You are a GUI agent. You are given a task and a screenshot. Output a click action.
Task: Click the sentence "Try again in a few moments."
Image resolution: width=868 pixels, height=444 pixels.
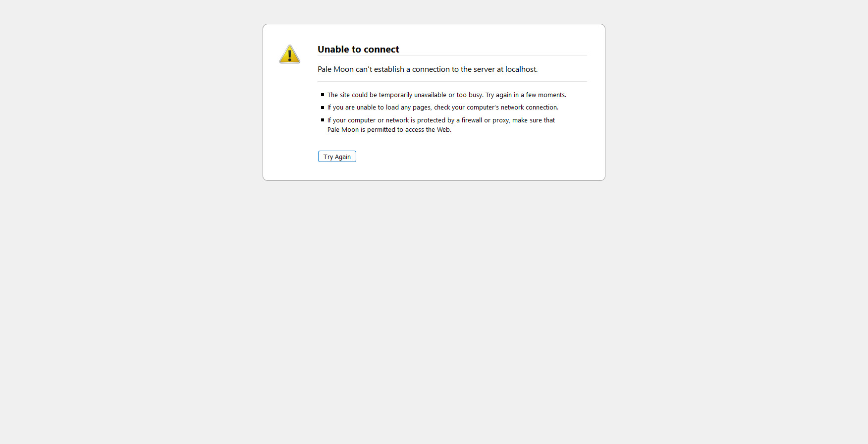point(525,95)
